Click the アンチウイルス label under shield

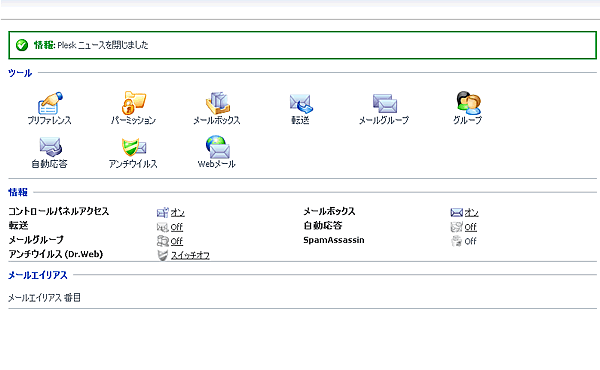point(133,164)
